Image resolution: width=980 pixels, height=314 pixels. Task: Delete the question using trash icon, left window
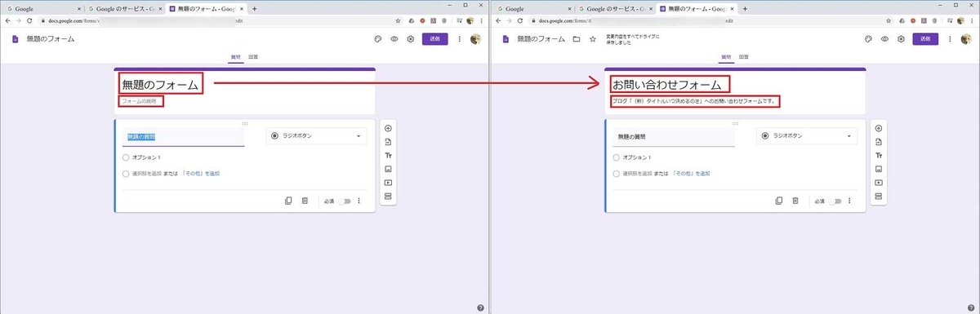[305, 201]
